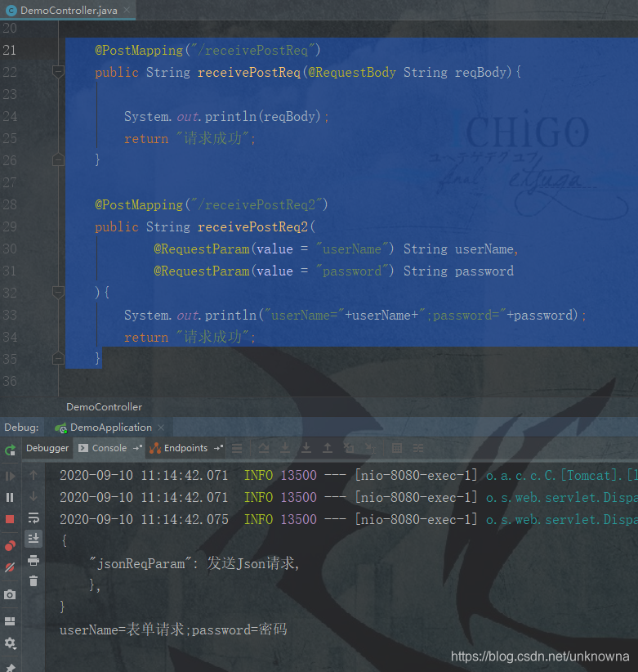The width and height of the screenshot is (638, 672).
Task: Stop the debug session with red square
Action: click(10, 519)
